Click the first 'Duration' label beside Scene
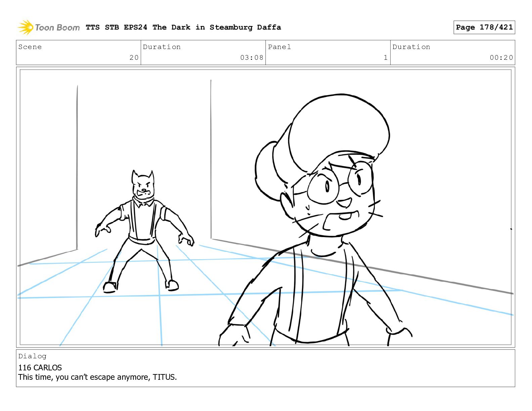 pos(162,47)
